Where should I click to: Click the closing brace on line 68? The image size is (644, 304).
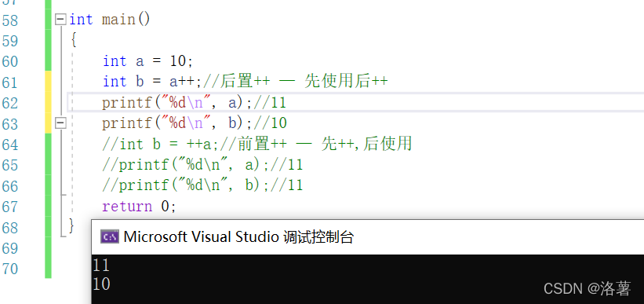pos(71,225)
